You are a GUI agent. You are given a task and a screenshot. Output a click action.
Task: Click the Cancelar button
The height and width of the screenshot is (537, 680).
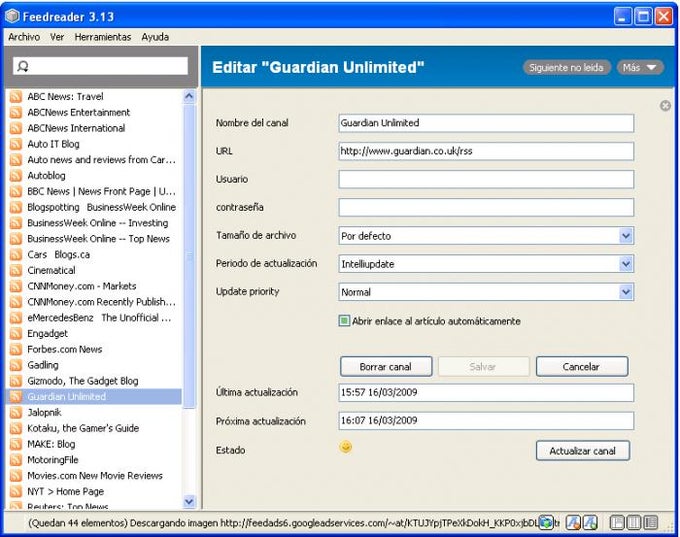click(582, 367)
